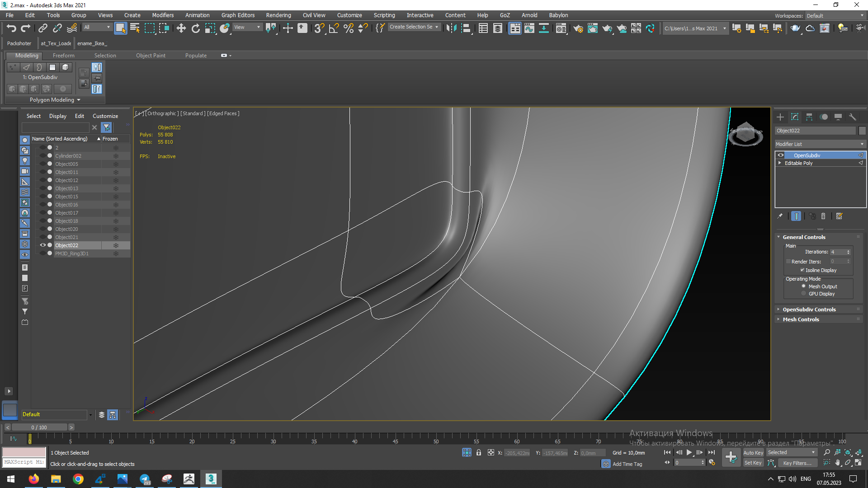Select the Rotate transform tool
868x488 pixels.
pyautogui.click(x=195, y=28)
